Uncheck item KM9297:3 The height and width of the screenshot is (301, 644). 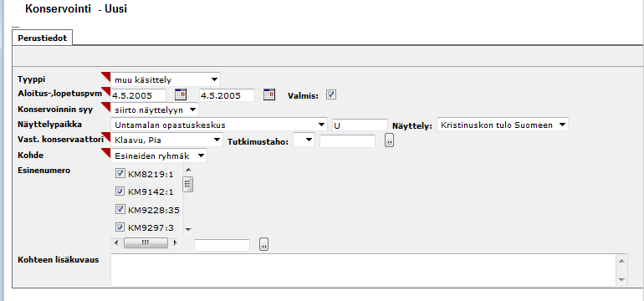(120, 227)
